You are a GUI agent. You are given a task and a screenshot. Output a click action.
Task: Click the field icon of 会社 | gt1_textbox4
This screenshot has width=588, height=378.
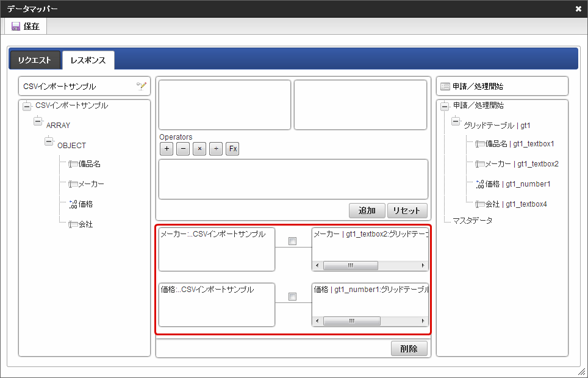pyautogui.click(x=480, y=204)
